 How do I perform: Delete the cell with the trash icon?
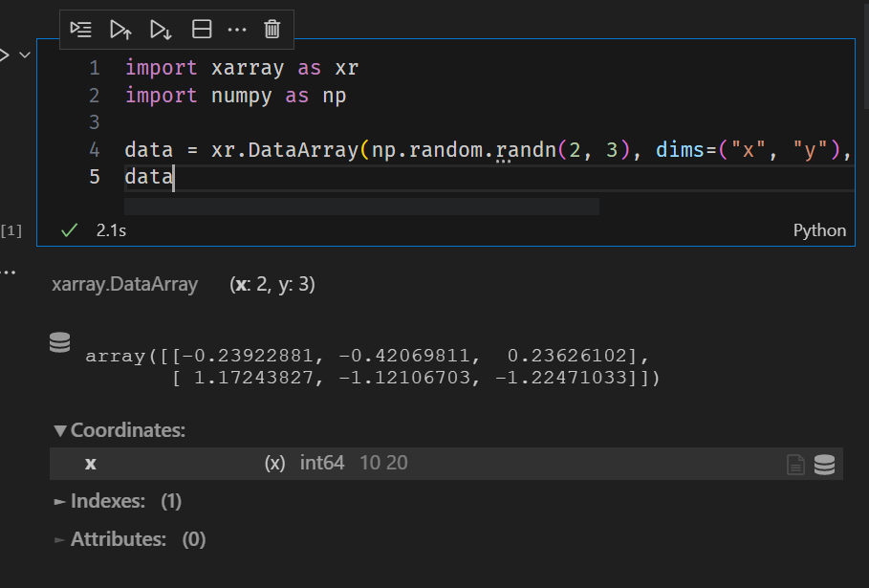click(x=272, y=29)
